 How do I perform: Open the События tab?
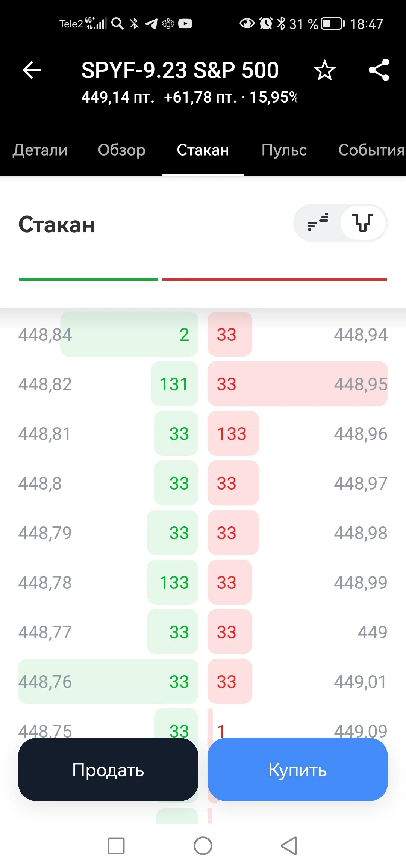click(x=371, y=150)
